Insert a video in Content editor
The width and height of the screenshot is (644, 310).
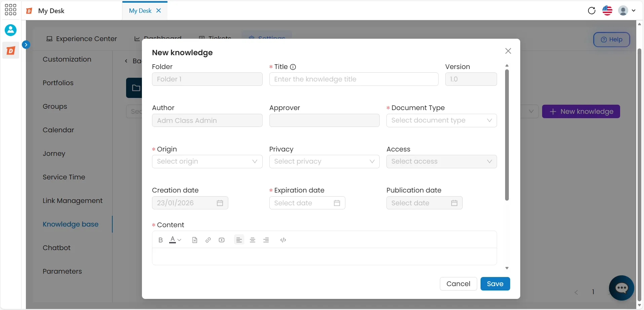[222, 240]
